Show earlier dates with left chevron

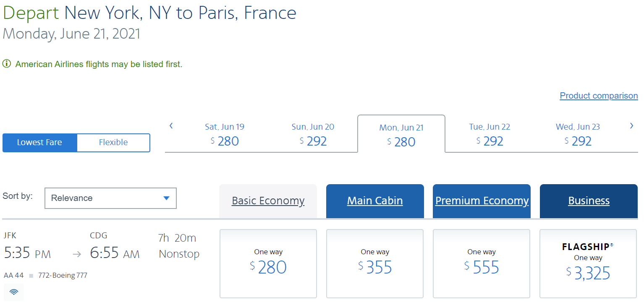171,125
